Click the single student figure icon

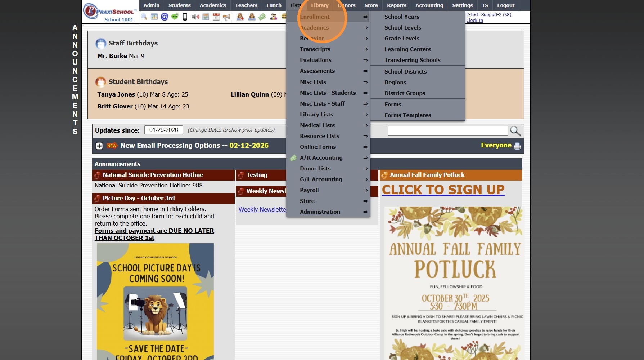pyautogui.click(x=252, y=17)
